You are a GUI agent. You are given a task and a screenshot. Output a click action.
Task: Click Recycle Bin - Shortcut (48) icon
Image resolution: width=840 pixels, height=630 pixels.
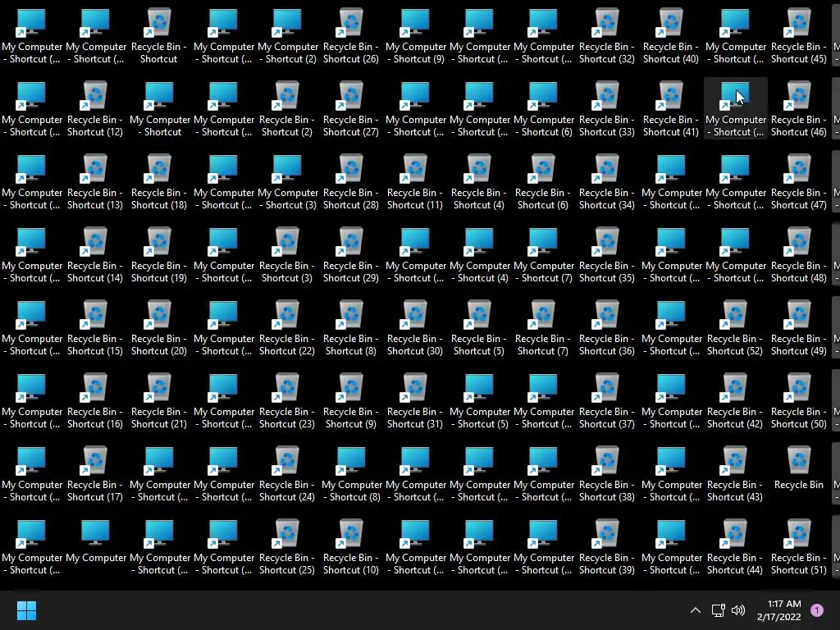(x=799, y=254)
